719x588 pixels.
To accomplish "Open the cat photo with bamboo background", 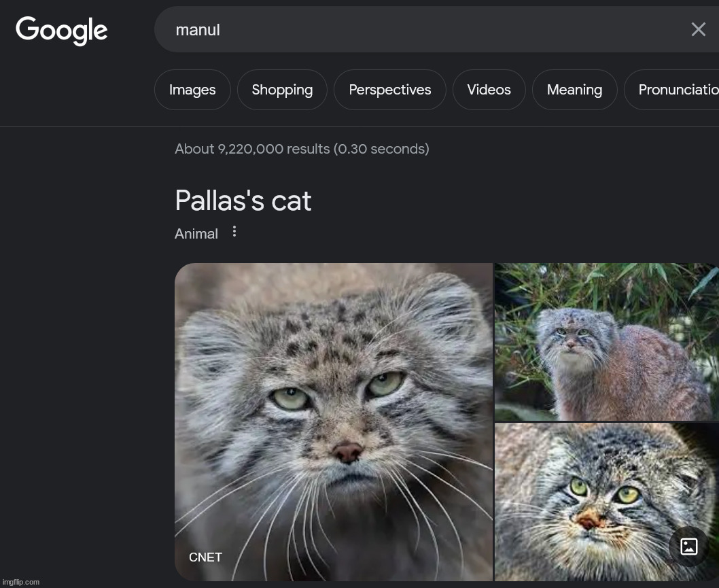I will pos(605,341).
